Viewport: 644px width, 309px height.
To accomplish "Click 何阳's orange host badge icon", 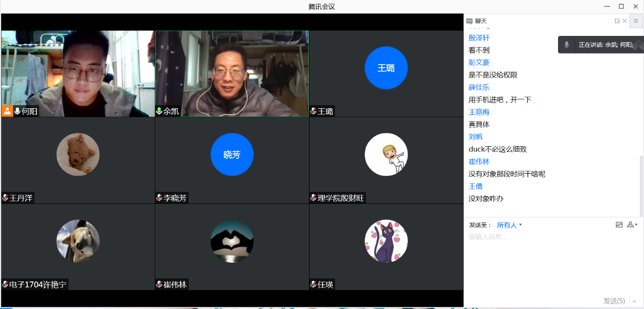I will point(7,111).
